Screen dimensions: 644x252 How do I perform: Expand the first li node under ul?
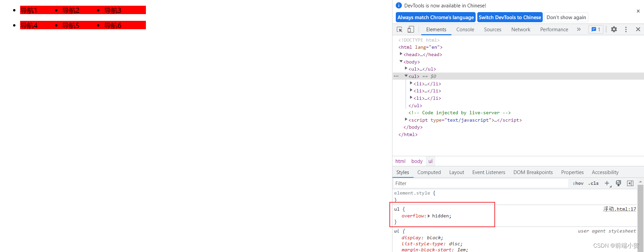pyautogui.click(x=411, y=83)
